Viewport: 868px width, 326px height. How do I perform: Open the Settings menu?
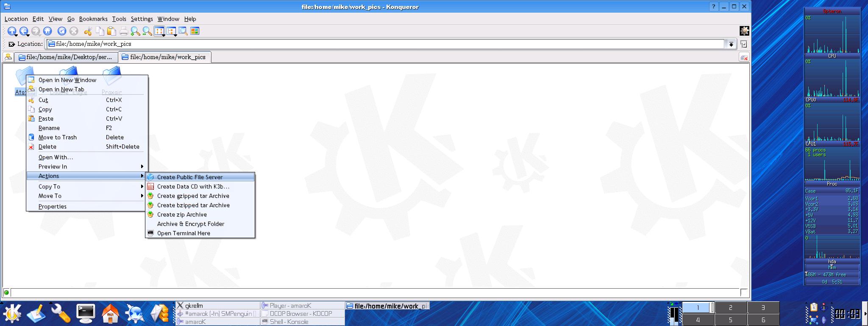[142, 19]
